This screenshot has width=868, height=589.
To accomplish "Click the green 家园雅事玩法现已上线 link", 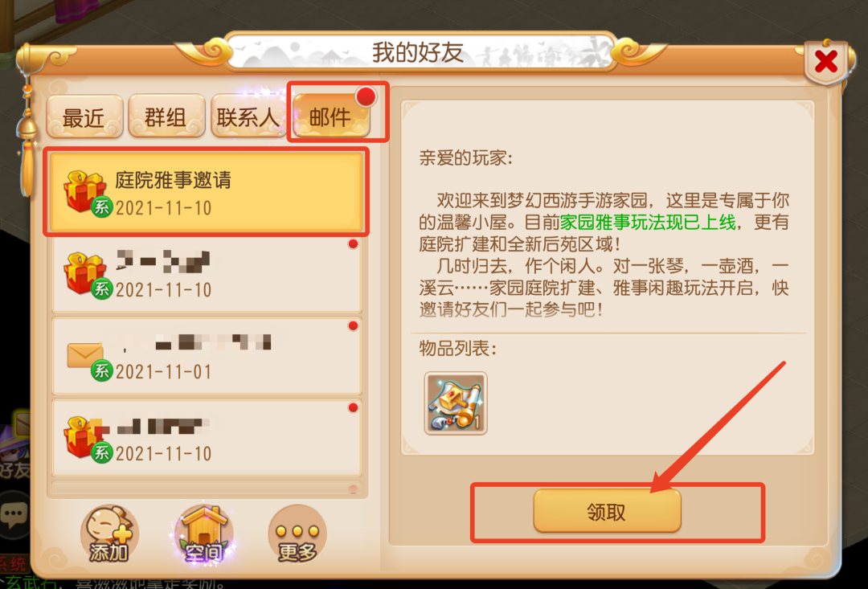I will (648, 223).
